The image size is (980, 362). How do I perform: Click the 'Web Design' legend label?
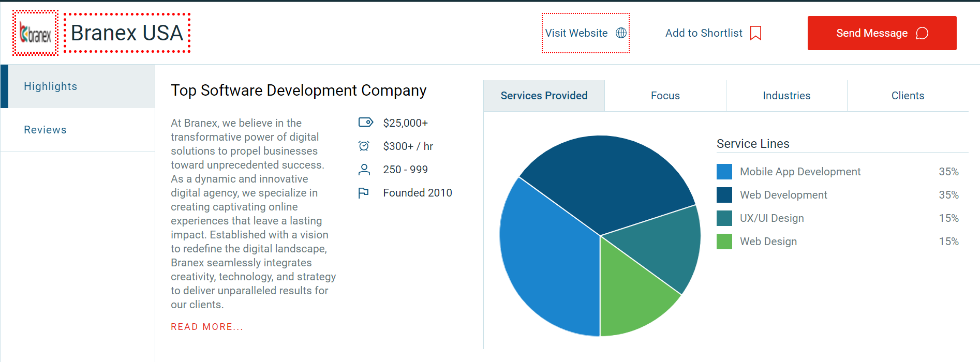click(x=768, y=242)
